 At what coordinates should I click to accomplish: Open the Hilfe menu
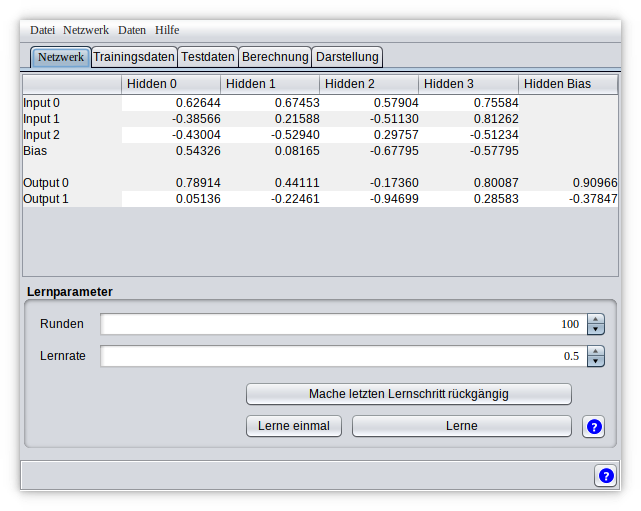(167, 30)
